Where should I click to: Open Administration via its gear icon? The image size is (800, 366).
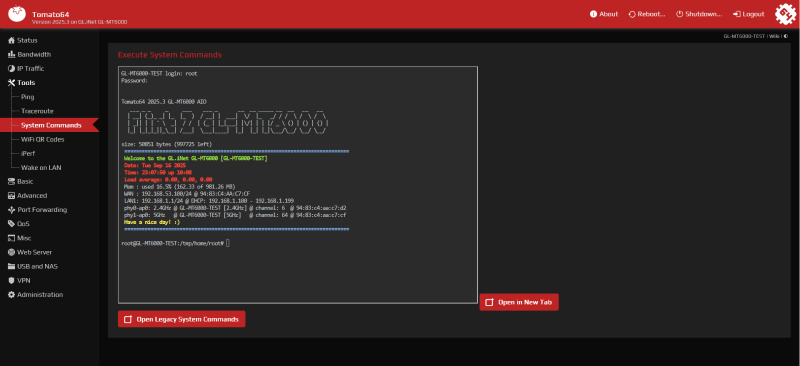11,295
